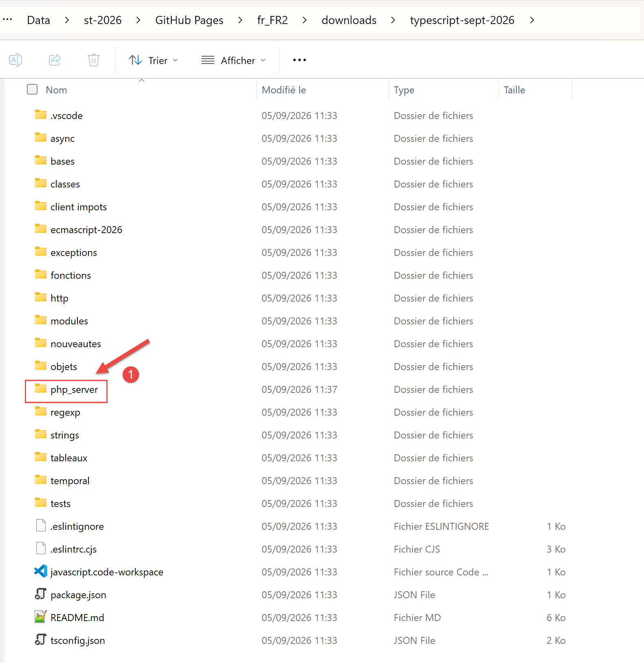Screen dimensions: 644x663
Task: Sort by the Taille column header
Action: [514, 90]
